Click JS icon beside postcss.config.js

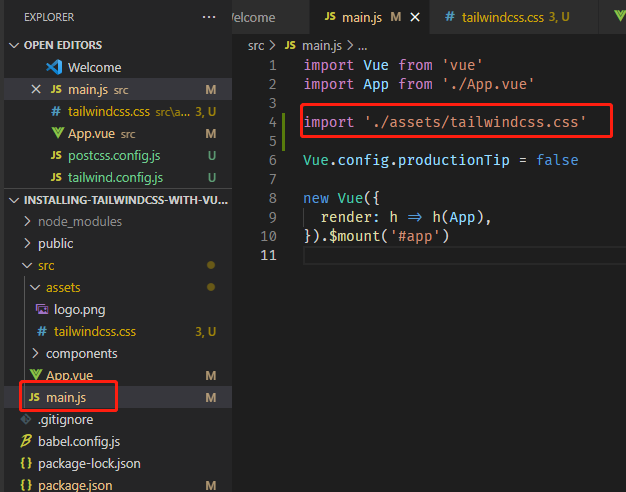click(x=56, y=155)
